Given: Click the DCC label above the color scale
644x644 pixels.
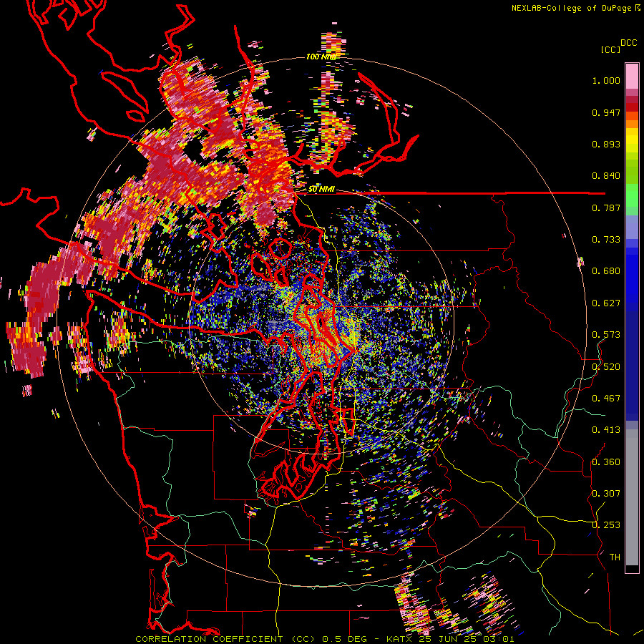Looking at the screenshot, I should pos(628,43).
